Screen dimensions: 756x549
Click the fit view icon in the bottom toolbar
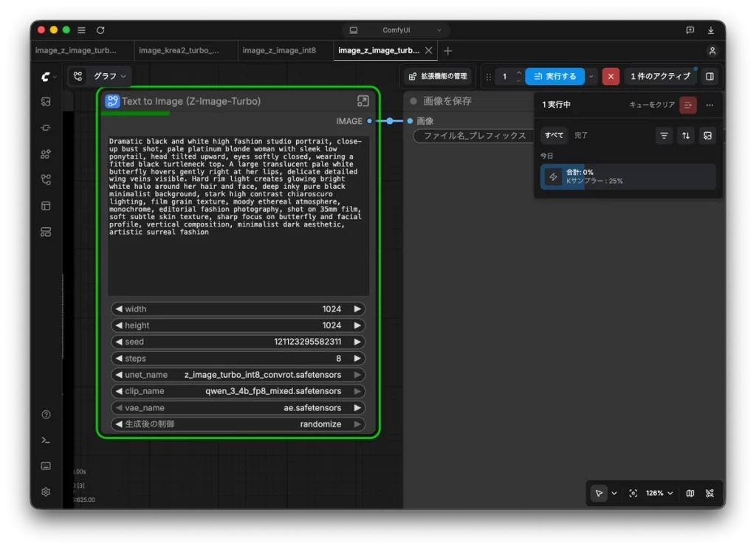633,493
